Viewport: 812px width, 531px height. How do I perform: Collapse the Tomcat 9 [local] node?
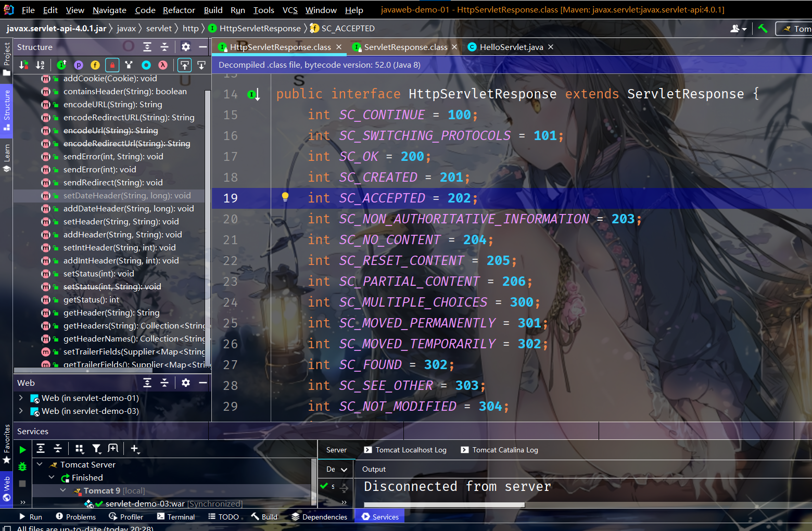pos(63,490)
